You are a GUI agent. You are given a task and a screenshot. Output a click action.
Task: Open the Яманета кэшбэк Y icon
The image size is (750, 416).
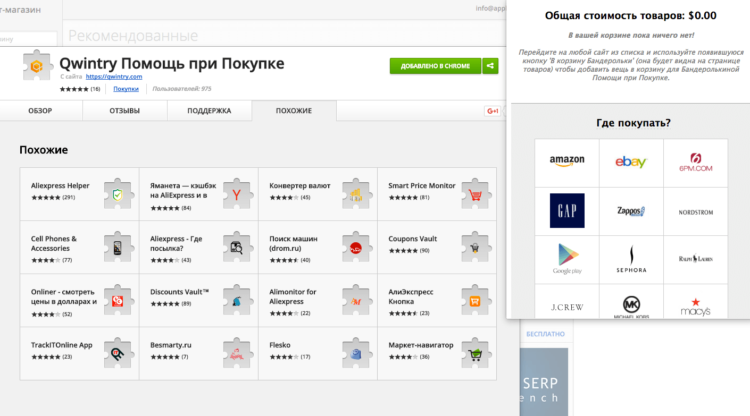click(237, 194)
